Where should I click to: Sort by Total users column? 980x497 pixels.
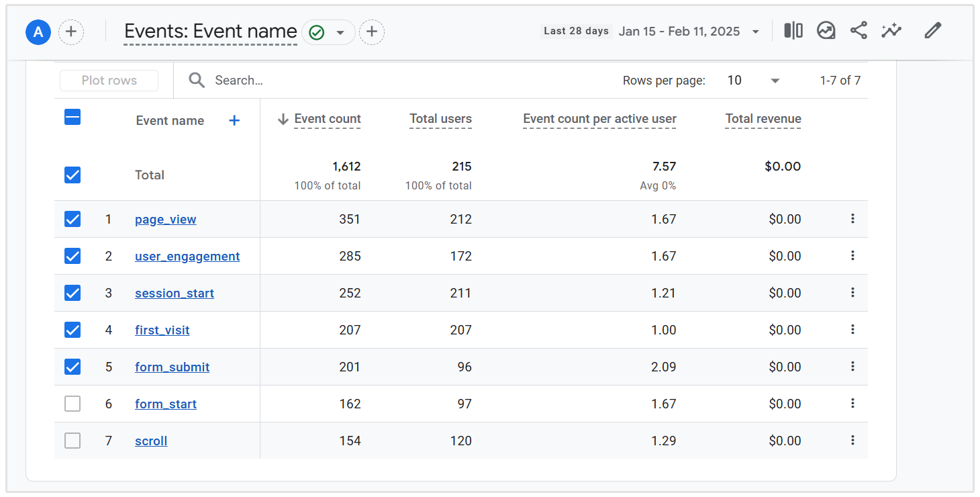point(440,119)
